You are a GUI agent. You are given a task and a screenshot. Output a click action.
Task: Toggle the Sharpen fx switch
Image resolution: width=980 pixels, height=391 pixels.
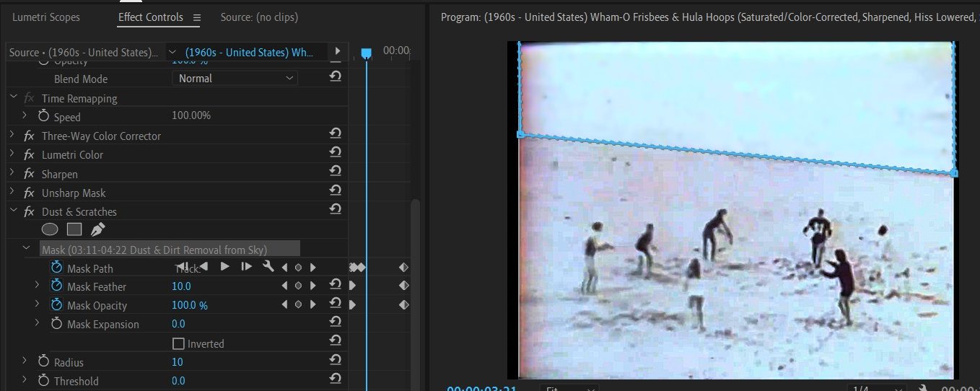[29, 174]
